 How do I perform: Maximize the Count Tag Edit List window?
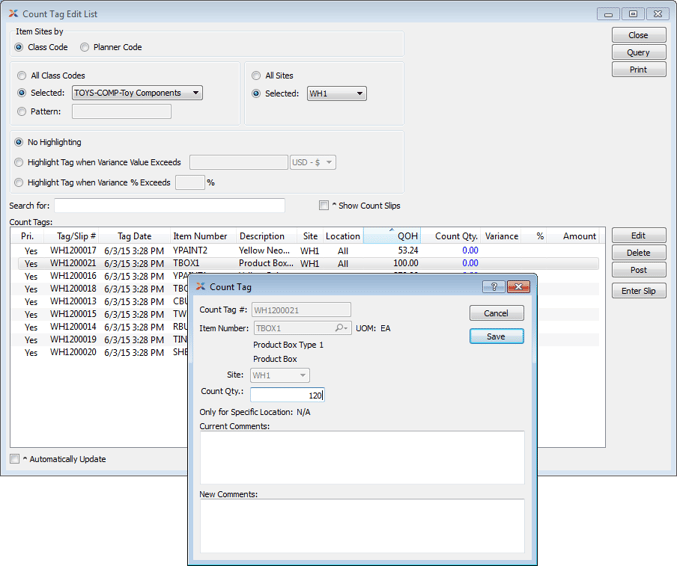(633, 14)
